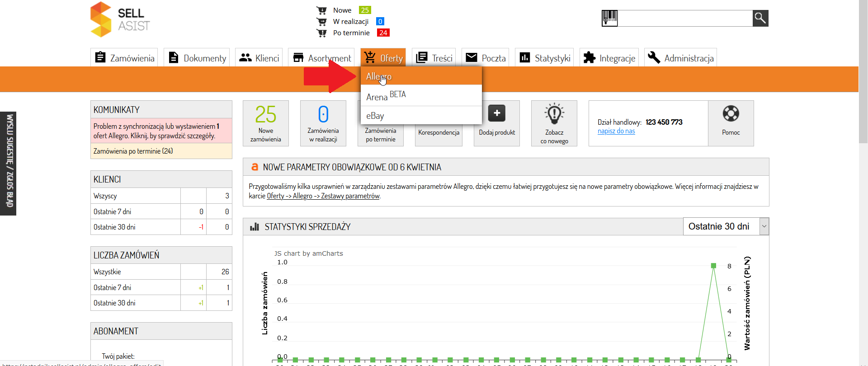The image size is (868, 366).
Task: Open the Klienci menu tab
Action: (x=259, y=58)
